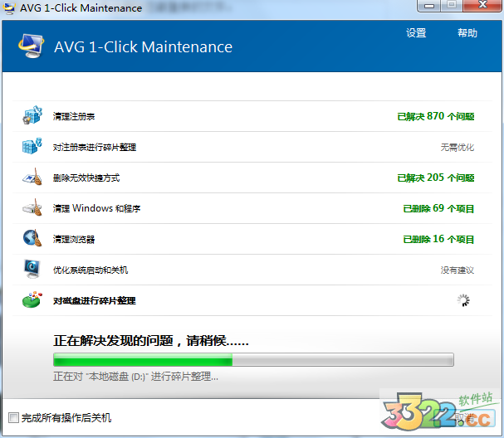Click the small AVG icon in the title bar
This screenshot has width=504, height=438.
click(x=8, y=7)
